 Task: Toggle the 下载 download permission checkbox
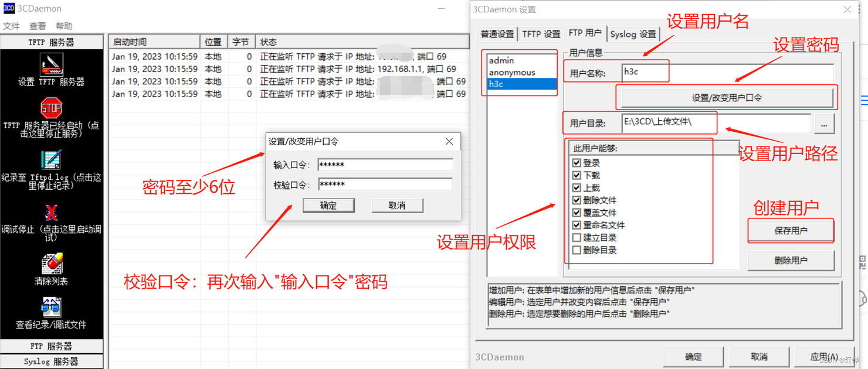click(577, 175)
